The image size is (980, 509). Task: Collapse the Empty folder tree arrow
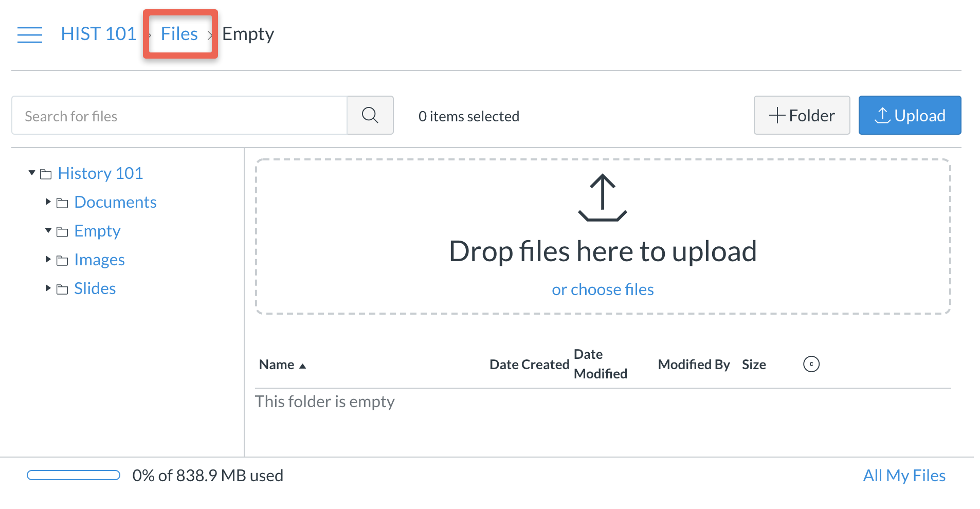point(48,230)
